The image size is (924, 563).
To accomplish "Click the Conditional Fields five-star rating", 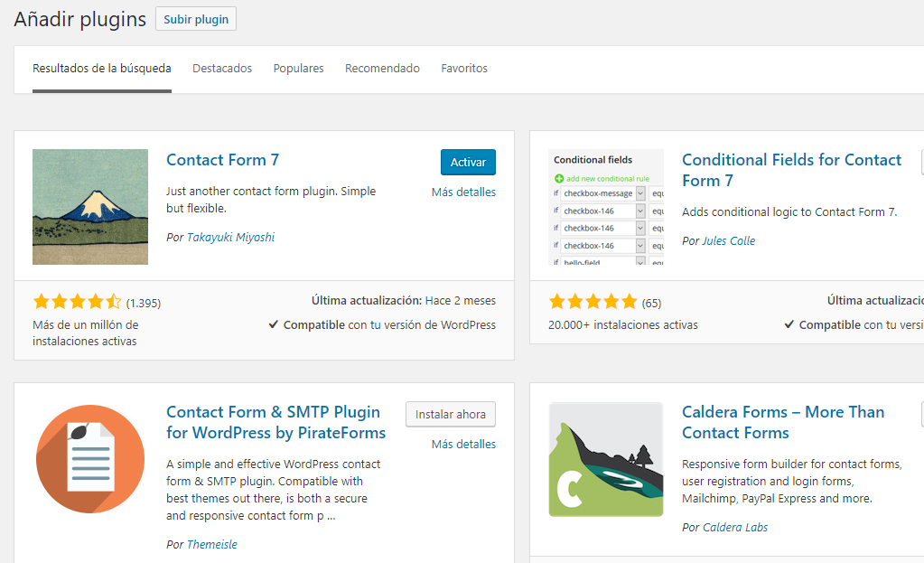I will pyautogui.click(x=593, y=303).
